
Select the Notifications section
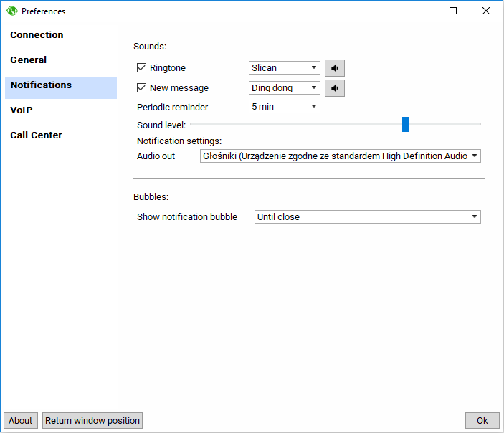(x=41, y=85)
